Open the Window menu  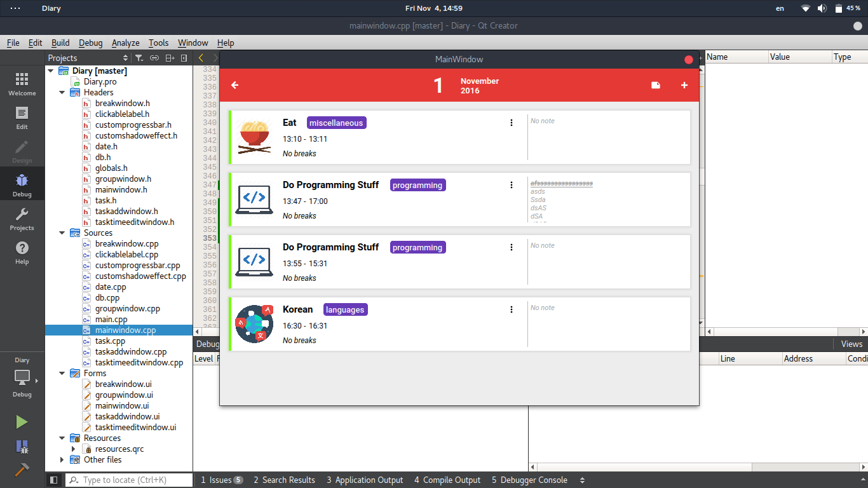coord(193,43)
